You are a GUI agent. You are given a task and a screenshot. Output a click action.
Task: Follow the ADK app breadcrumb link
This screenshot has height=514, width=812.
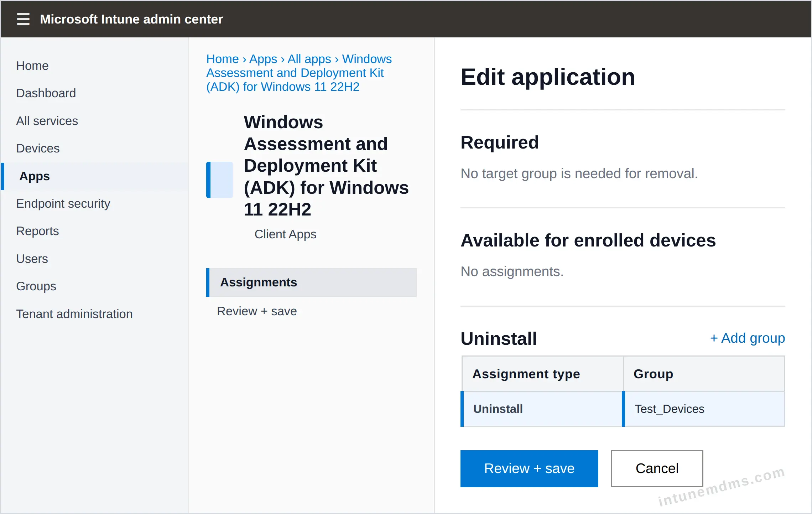pos(299,73)
